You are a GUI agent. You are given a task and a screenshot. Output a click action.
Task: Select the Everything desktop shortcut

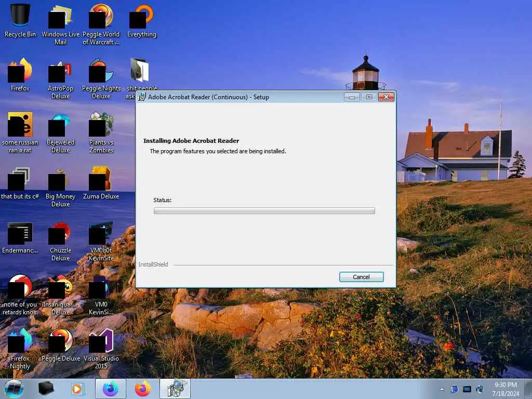click(141, 21)
